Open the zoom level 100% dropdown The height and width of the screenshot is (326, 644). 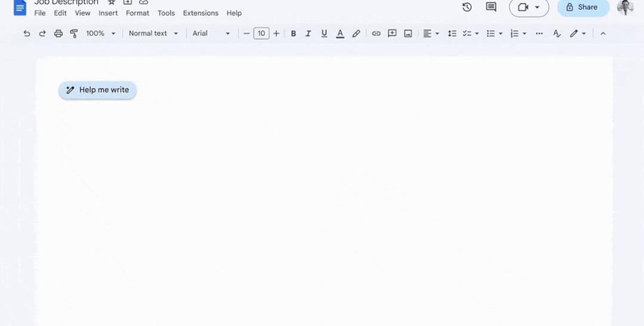coord(100,33)
